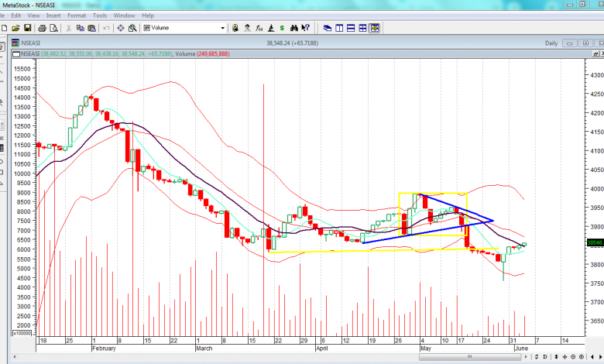Open the Volume indicator dropdown
The height and width of the screenshot is (364, 604).
tap(222, 28)
